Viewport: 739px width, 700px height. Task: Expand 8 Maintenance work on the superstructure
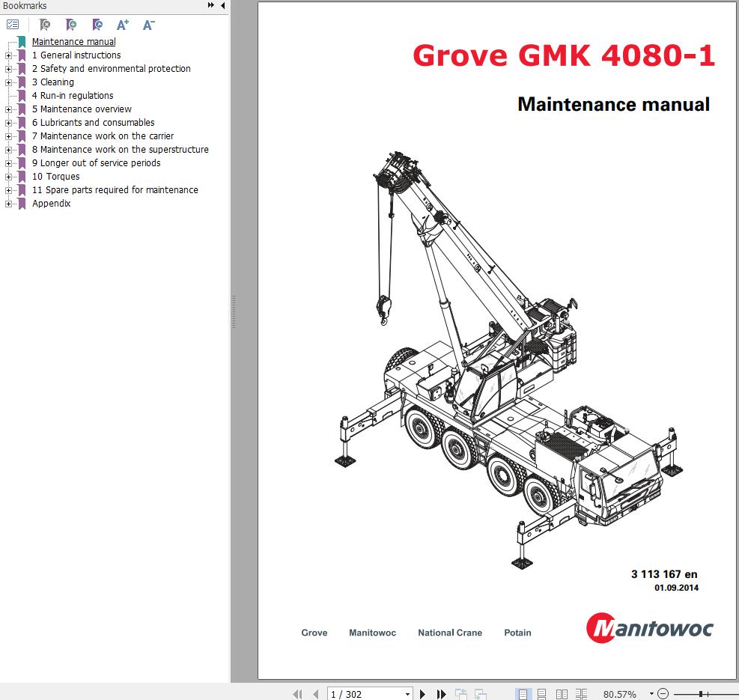(x=8, y=150)
